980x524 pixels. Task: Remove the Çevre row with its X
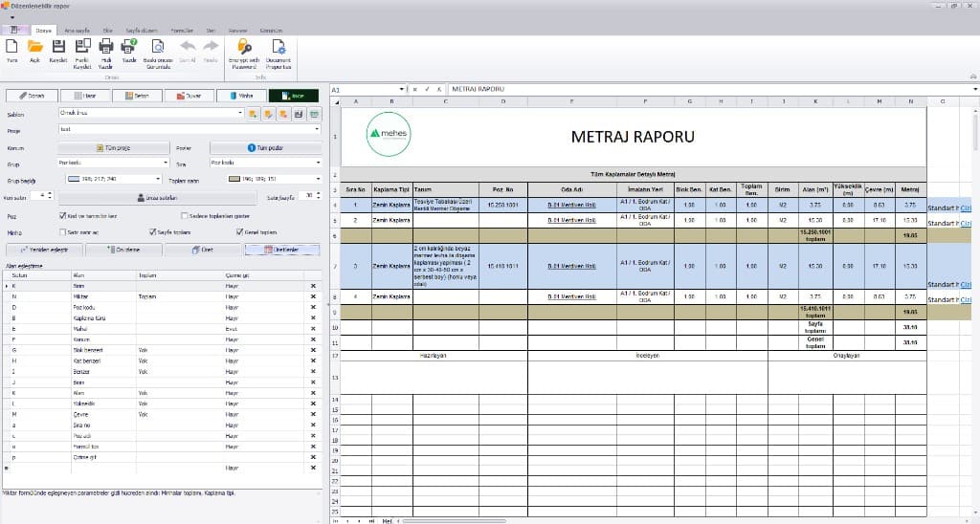point(313,414)
